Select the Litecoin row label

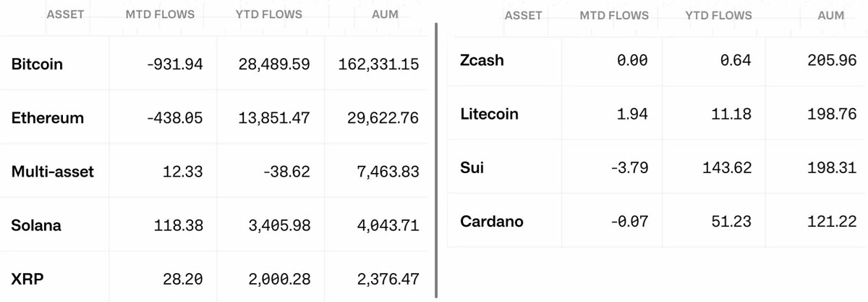click(489, 114)
